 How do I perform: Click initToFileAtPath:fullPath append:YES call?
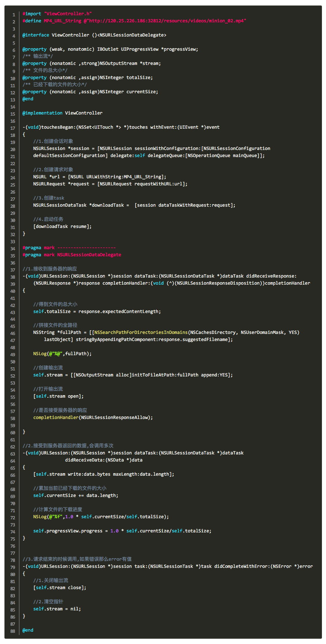pos(181,375)
